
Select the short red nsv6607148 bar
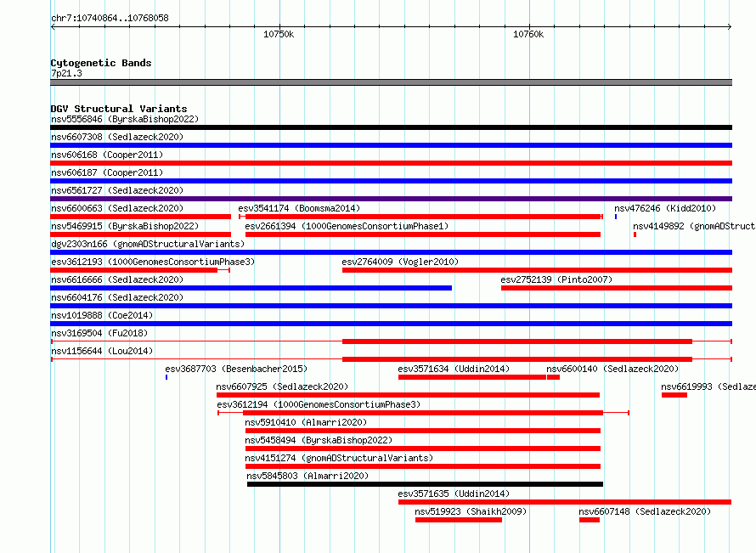click(x=590, y=520)
